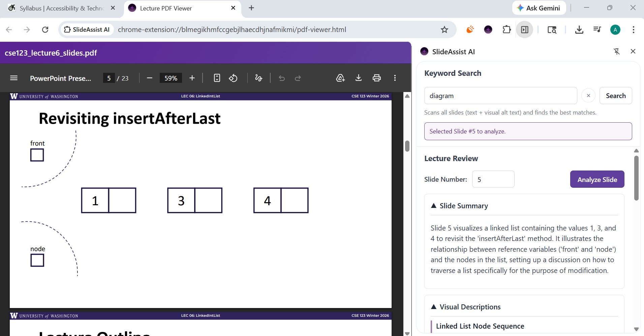Open the PDF viewer three-dot options menu
644x336 pixels.
[x=395, y=78]
